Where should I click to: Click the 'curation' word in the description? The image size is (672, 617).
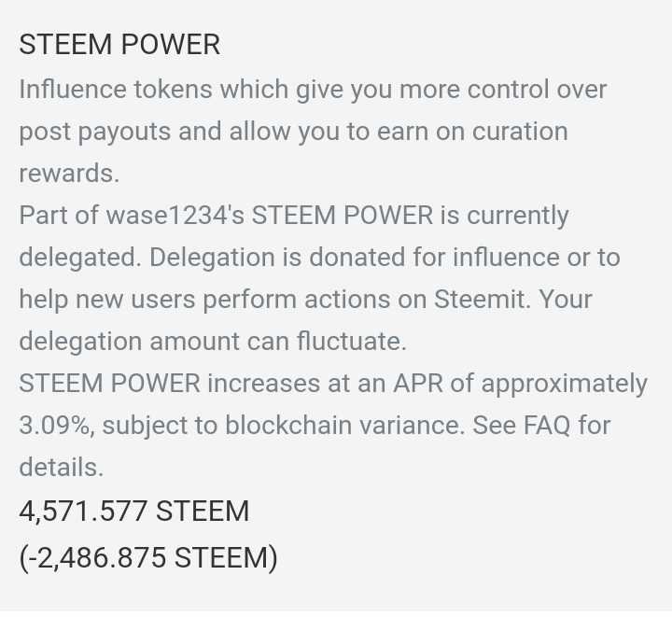520,131
